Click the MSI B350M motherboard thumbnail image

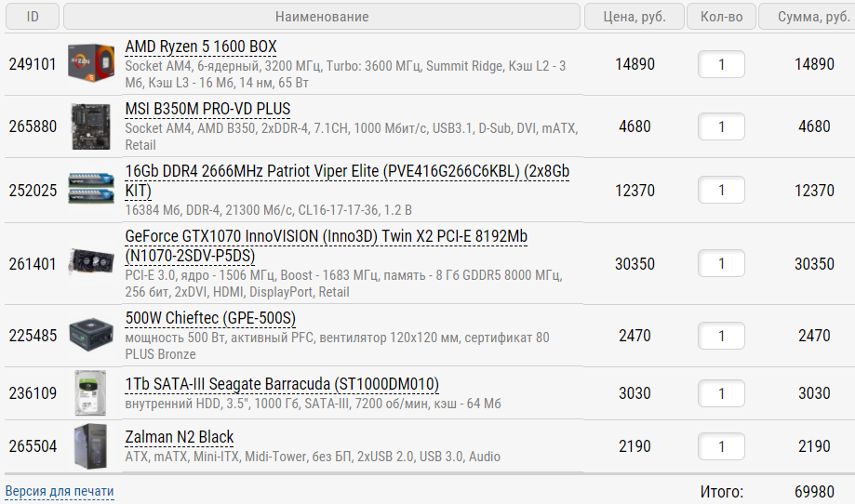coord(90,126)
